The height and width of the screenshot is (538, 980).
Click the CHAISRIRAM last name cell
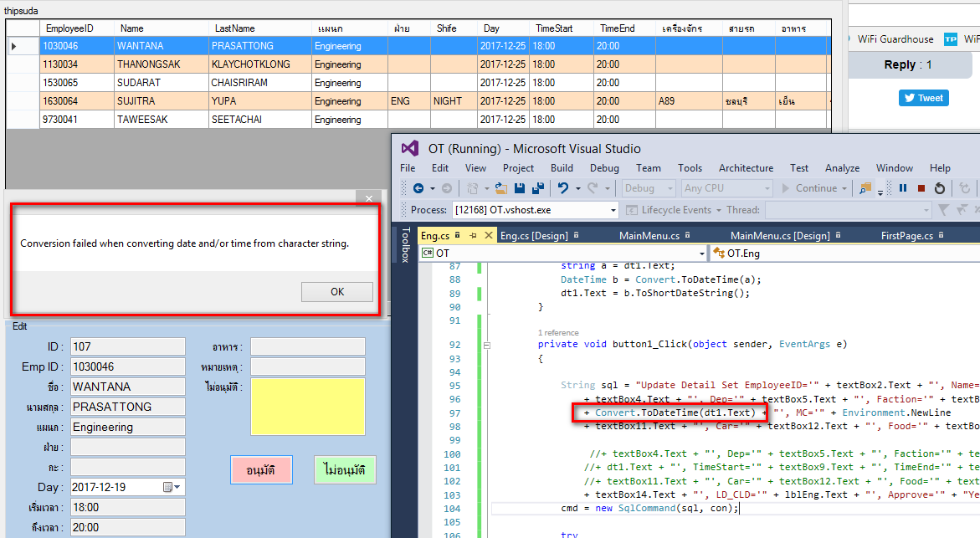(260, 83)
